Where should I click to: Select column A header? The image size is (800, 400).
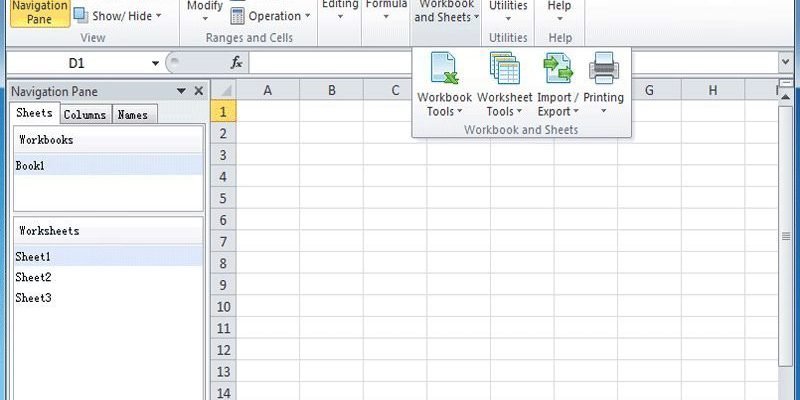[x=267, y=90]
